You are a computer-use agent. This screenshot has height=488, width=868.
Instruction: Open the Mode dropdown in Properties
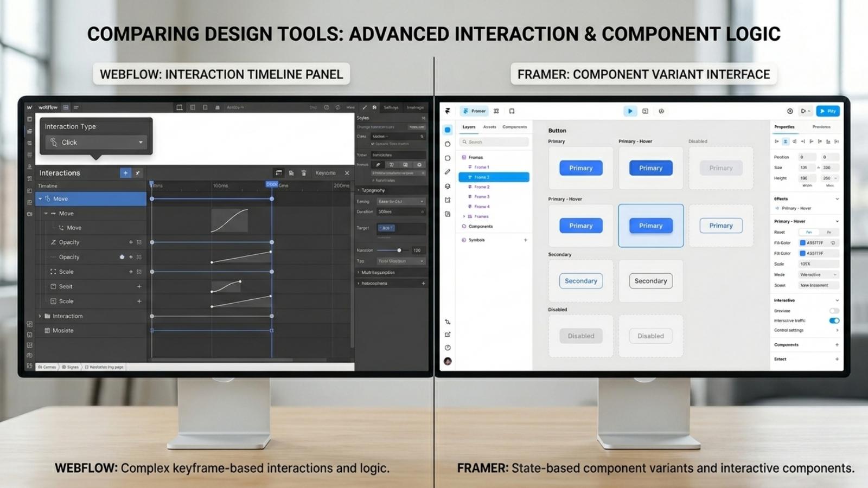pyautogui.click(x=819, y=275)
